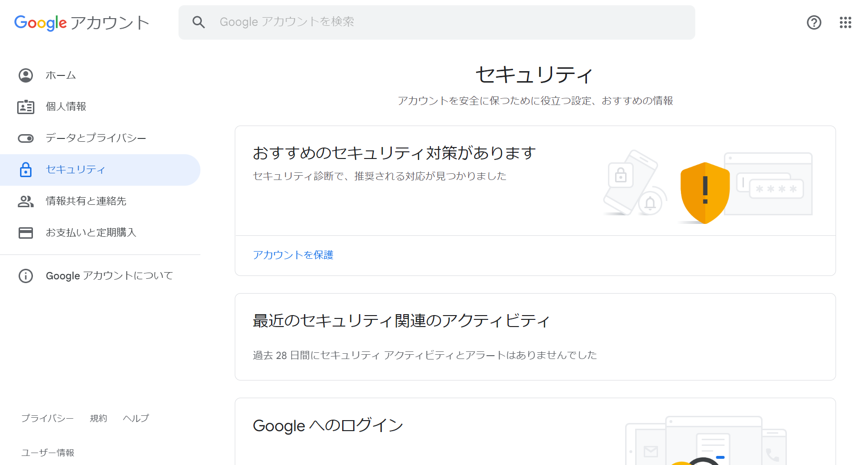Open Google アカウントについて

click(x=109, y=275)
